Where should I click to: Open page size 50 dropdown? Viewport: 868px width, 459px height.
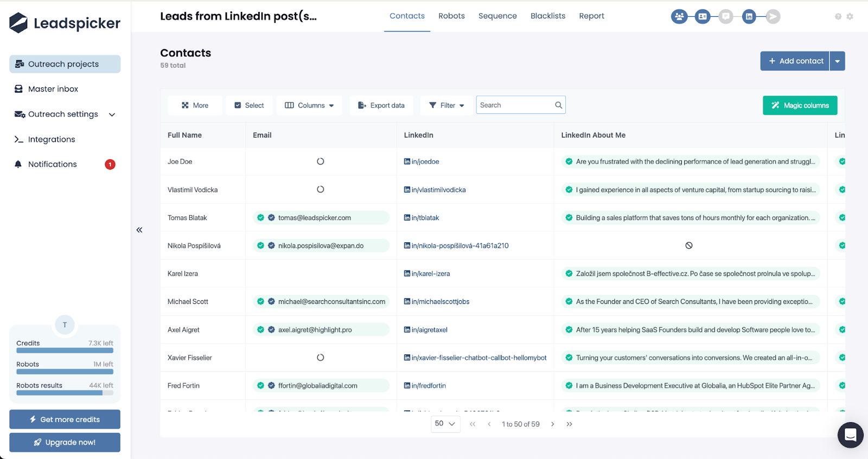pyautogui.click(x=445, y=424)
